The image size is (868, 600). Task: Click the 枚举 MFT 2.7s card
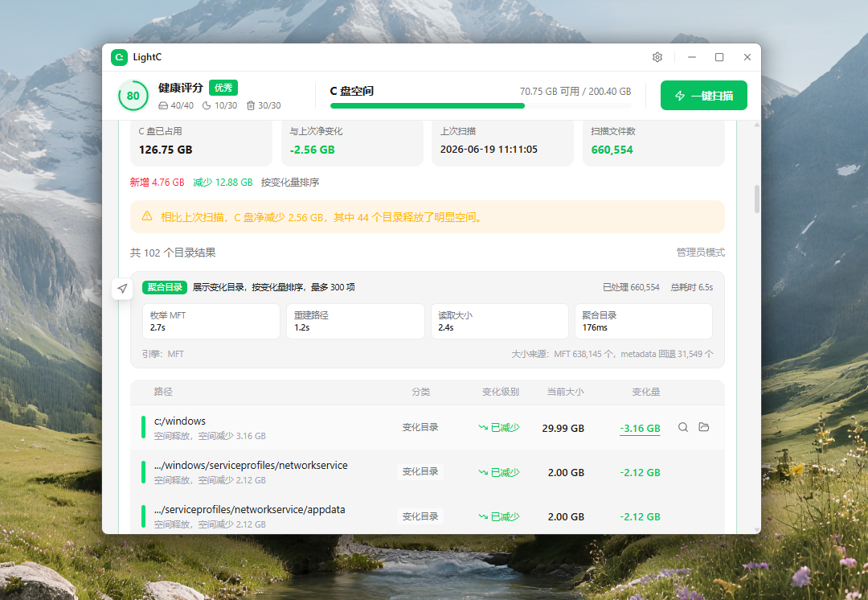click(x=211, y=322)
